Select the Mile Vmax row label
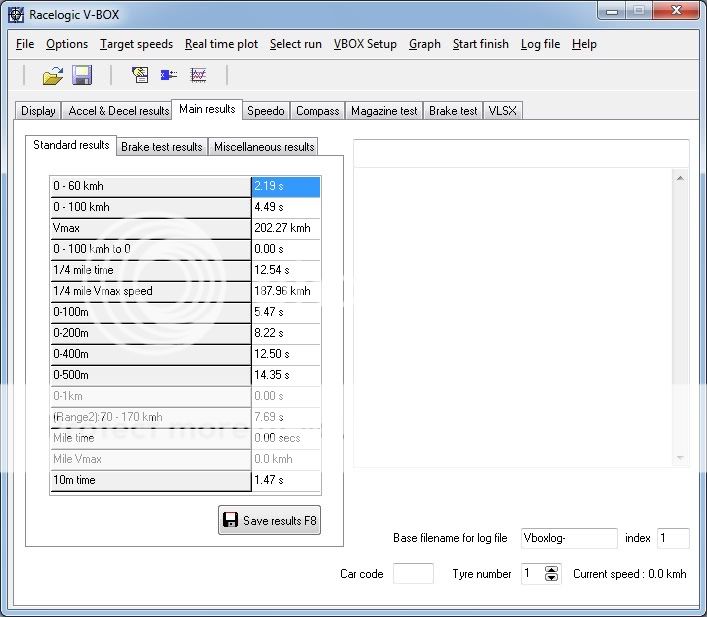The image size is (707, 617). [150, 459]
